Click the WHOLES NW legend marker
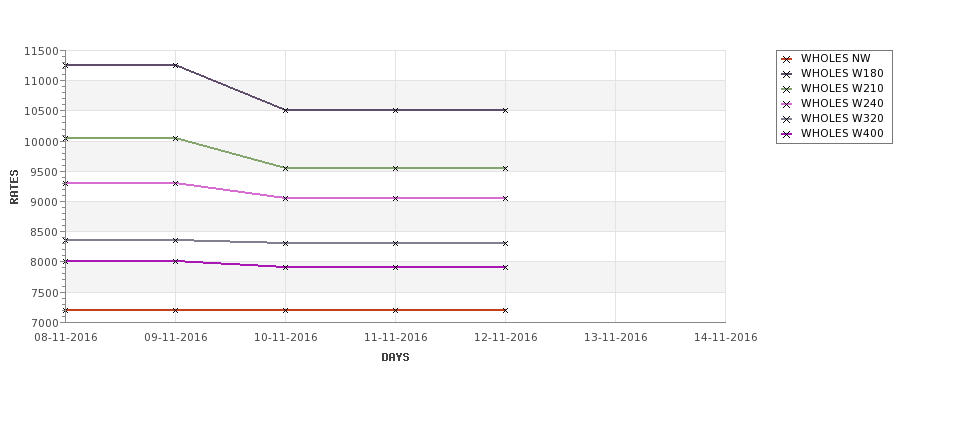The width and height of the screenshot is (975, 429). [787, 59]
